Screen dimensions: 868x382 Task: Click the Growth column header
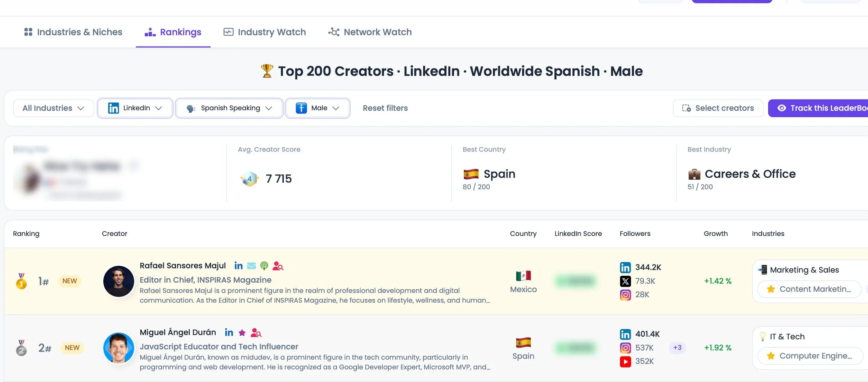(716, 234)
